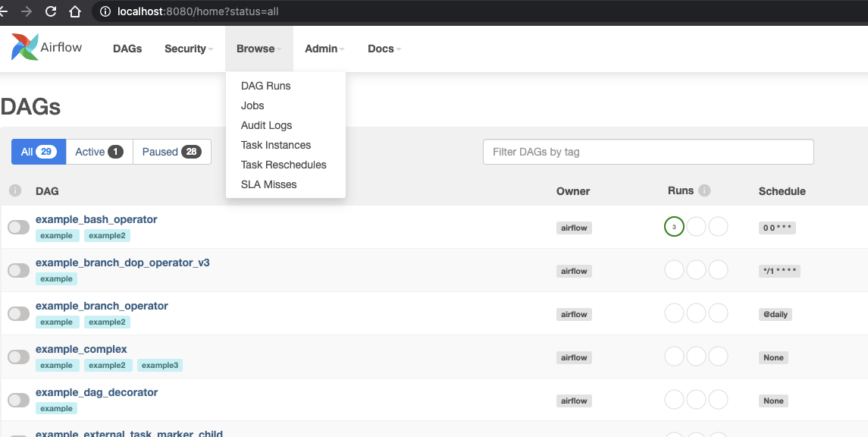The height and width of the screenshot is (437, 868).
Task: Click the browser refresh icon
Action: click(50, 11)
